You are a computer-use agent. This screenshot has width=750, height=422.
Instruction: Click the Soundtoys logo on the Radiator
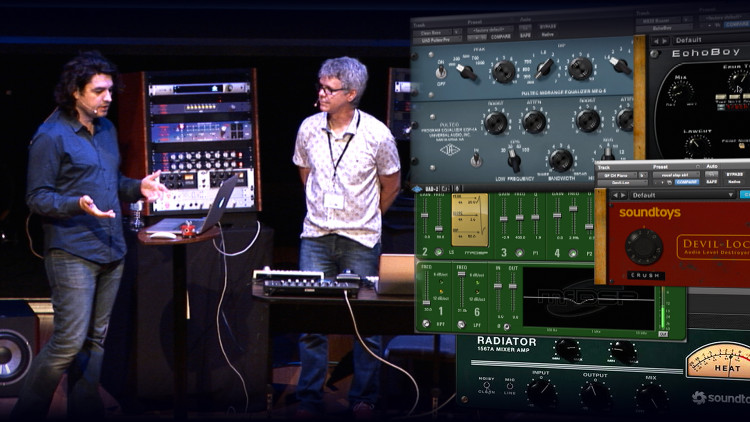[x=721, y=398]
